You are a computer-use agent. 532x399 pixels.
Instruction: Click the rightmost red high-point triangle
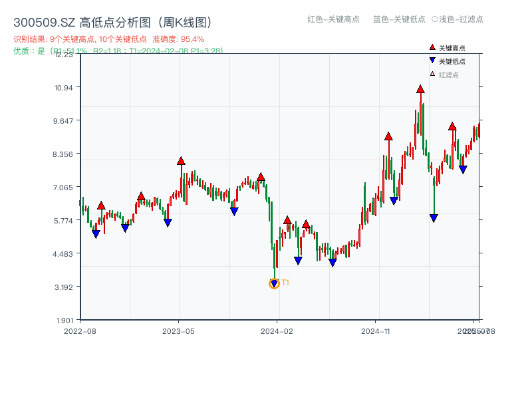point(452,126)
